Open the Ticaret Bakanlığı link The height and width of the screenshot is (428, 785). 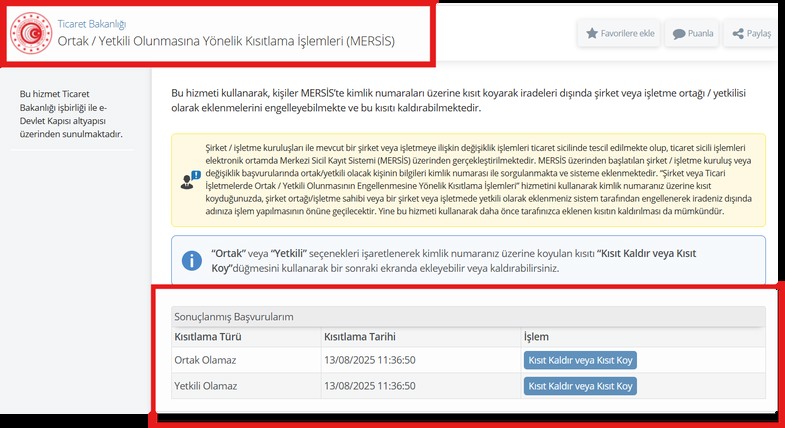point(92,24)
